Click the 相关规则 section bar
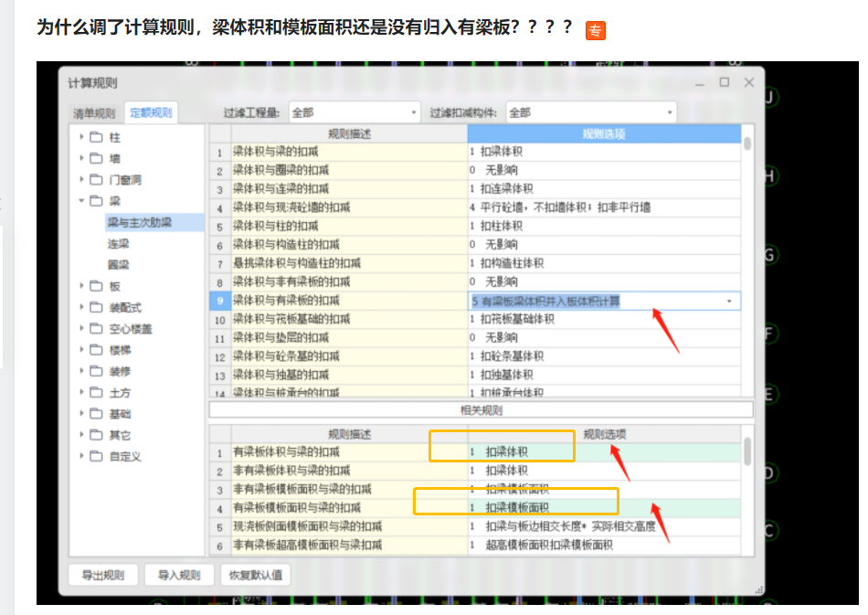The width and height of the screenshot is (868, 615). pos(481,410)
